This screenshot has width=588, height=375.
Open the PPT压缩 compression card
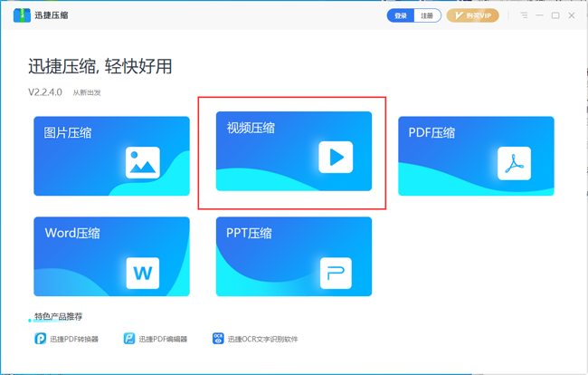[294, 256]
